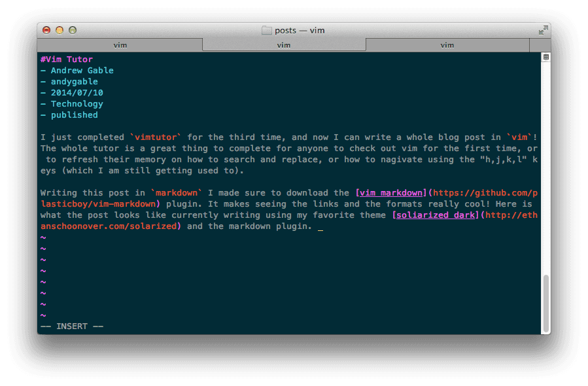The width and height of the screenshot is (588, 386).
Task: Click the split pane icon above scrollbar
Action: coord(546,58)
